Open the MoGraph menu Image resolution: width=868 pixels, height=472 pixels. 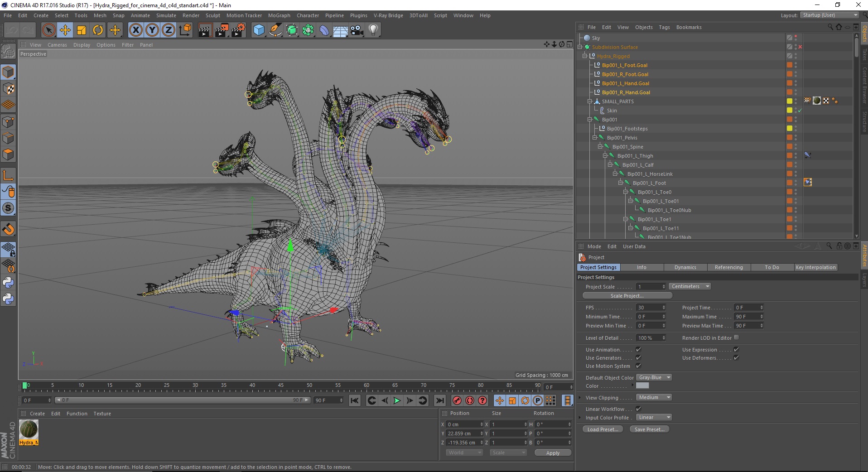coord(279,15)
